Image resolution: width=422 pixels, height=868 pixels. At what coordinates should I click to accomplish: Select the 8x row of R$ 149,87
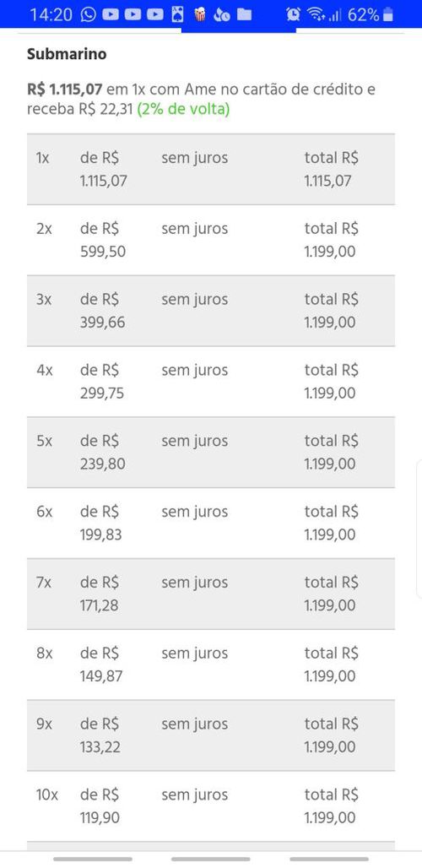click(211, 665)
